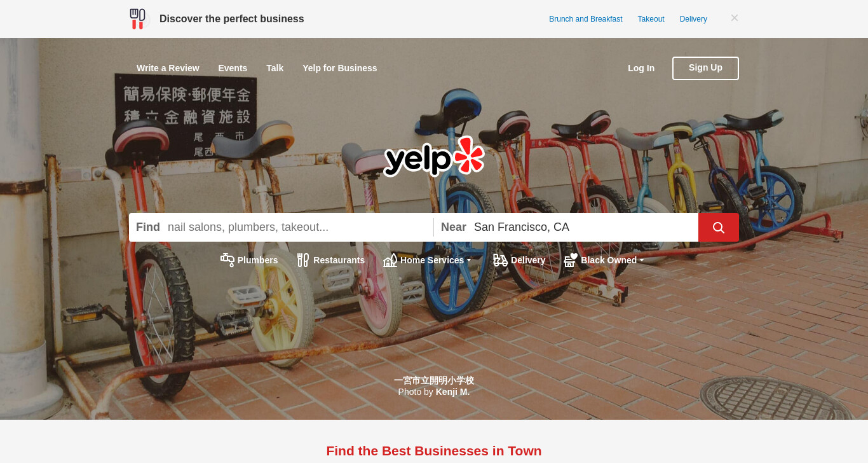Viewport: 868px width, 463px height.
Task: Click the Delivery scooter icon
Action: coord(501,260)
